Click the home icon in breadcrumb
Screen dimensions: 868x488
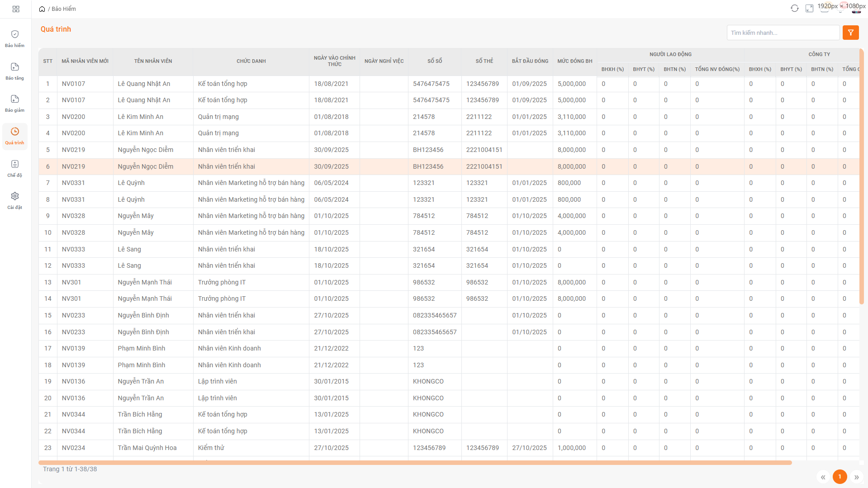[x=42, y=9]
